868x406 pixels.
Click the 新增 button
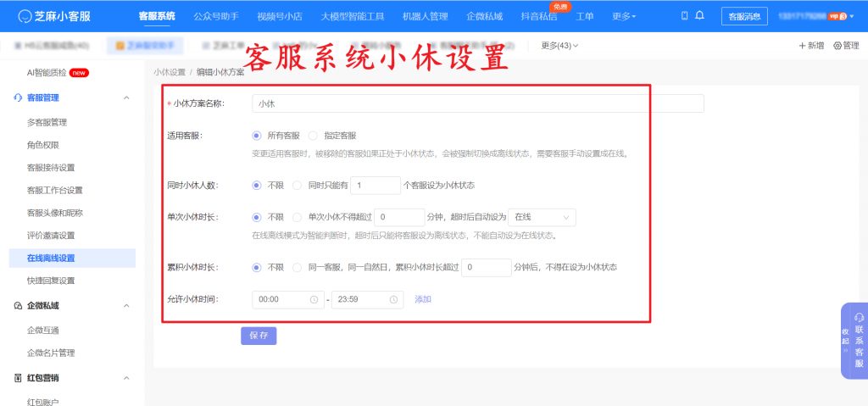pos(811,46)
